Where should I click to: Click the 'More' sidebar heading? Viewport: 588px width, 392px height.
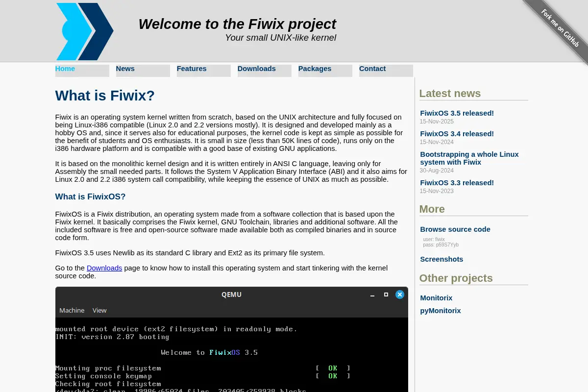[x=432, y=209]
